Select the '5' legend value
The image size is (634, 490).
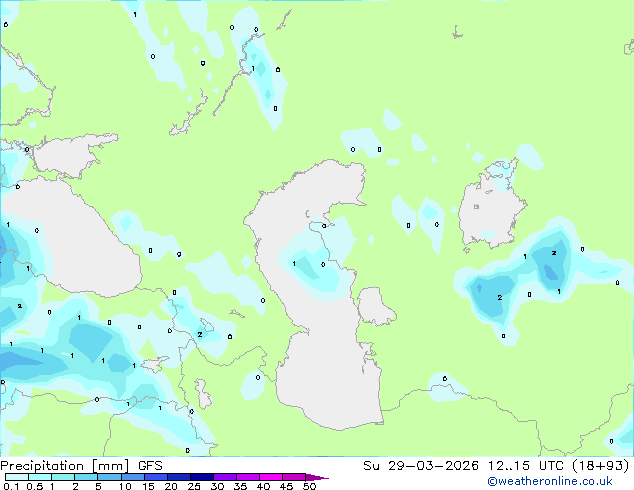pyautogui.click(x=98, y=486)
